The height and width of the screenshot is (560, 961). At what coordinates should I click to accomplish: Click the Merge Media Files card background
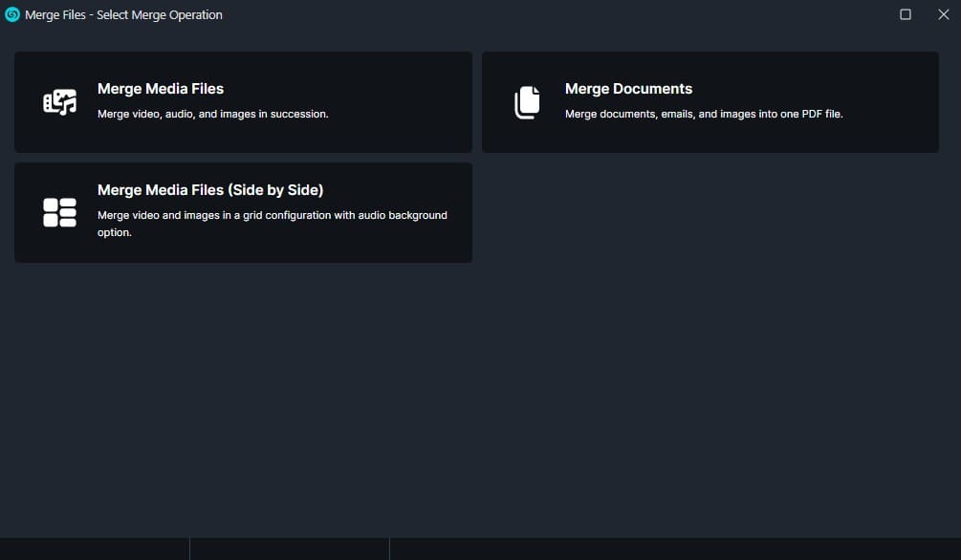tap(382, 134)
